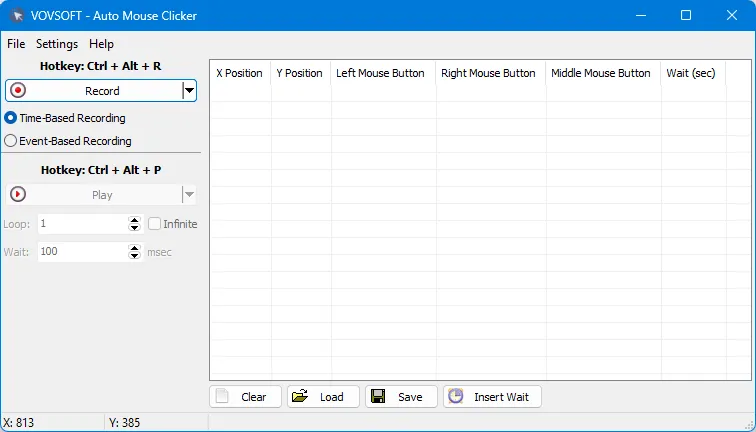Click the VOVSOFT app icon in title bar
This screenshot has width=756, height=432.
[x=15, y=15]
